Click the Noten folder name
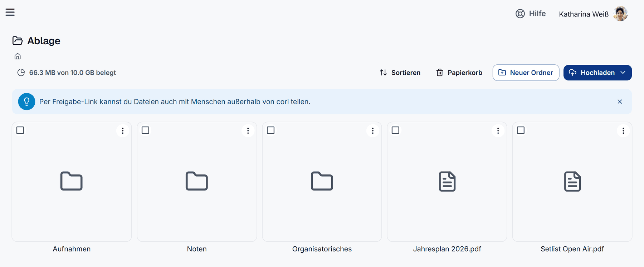This screenshot has height=267, width=644. coord(197,249)
